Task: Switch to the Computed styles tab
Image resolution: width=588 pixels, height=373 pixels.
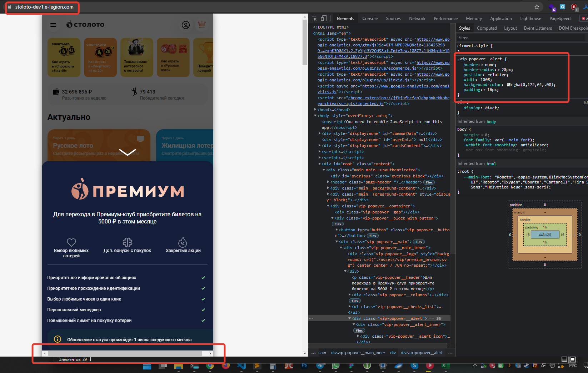Action: [x=487, y=28]
